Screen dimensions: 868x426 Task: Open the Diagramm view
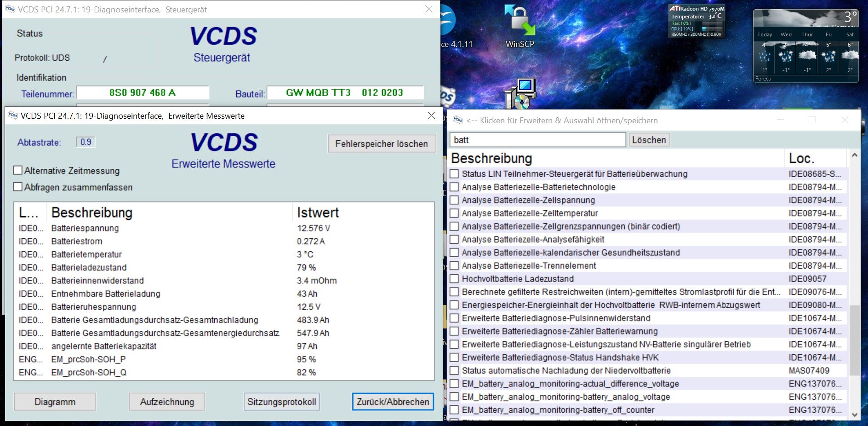pyautogui.click(x=55, y=402)
